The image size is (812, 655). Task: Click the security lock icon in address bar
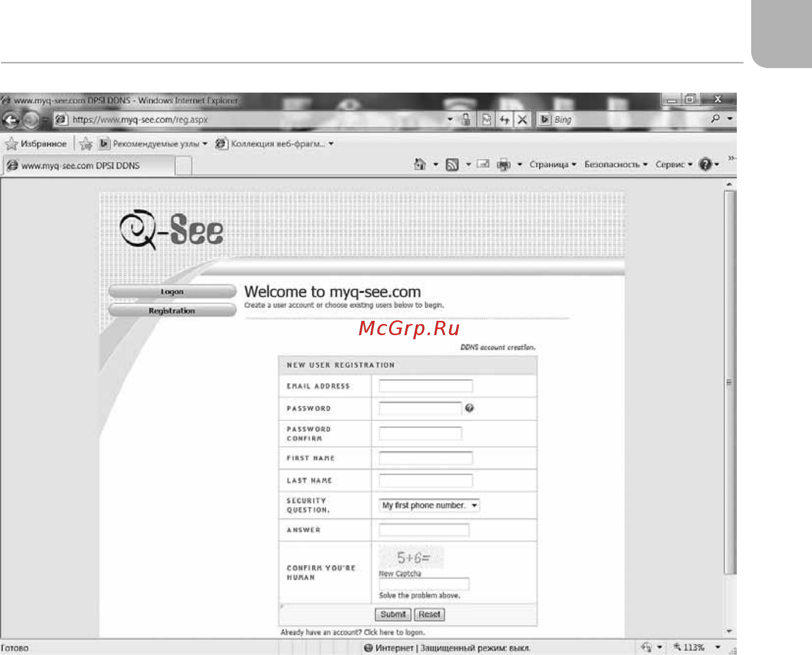coord(466,119)
